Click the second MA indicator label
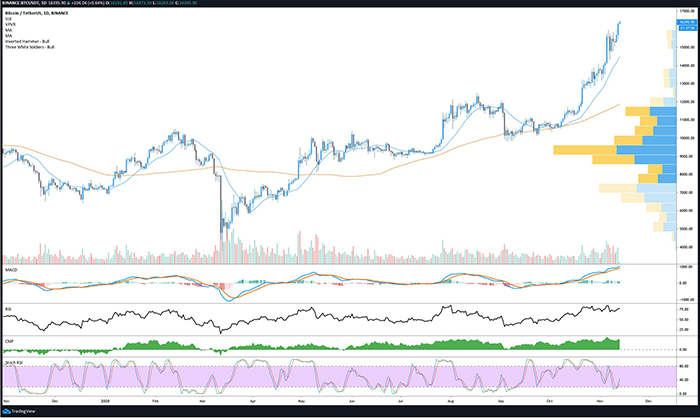The image size is (700, 418). [9, 37]
